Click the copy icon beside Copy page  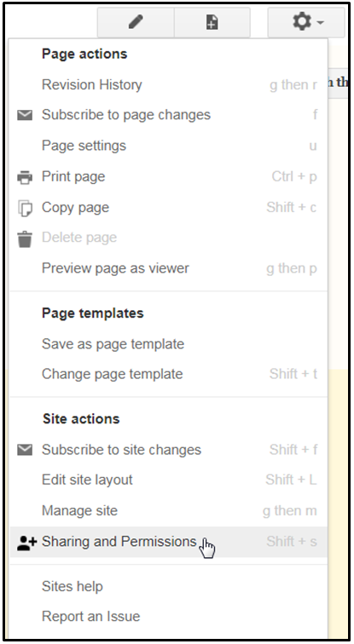tap(25, 208)
